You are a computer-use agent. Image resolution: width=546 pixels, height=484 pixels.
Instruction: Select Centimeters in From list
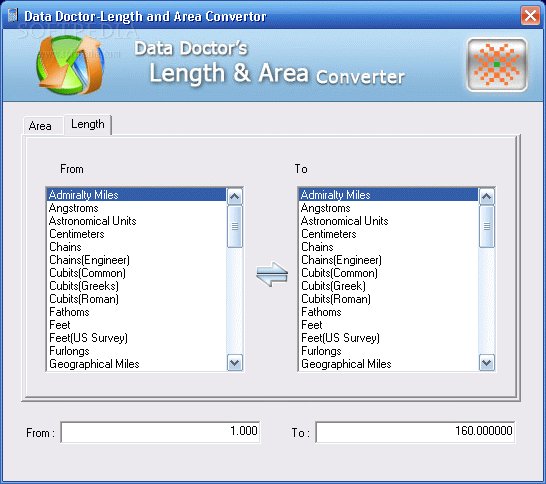pyautogui.click(x=136, y=234)
